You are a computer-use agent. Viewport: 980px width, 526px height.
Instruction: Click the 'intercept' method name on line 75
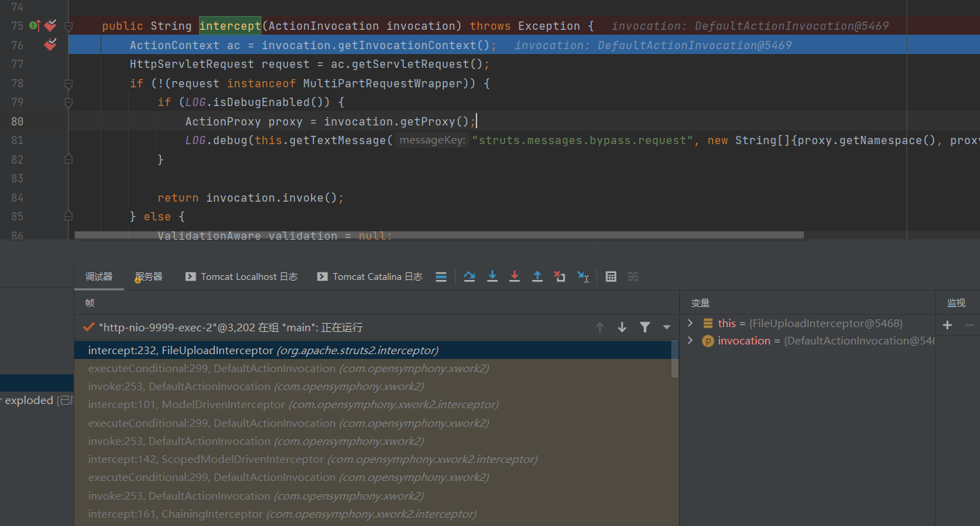(x=230, y=26)
